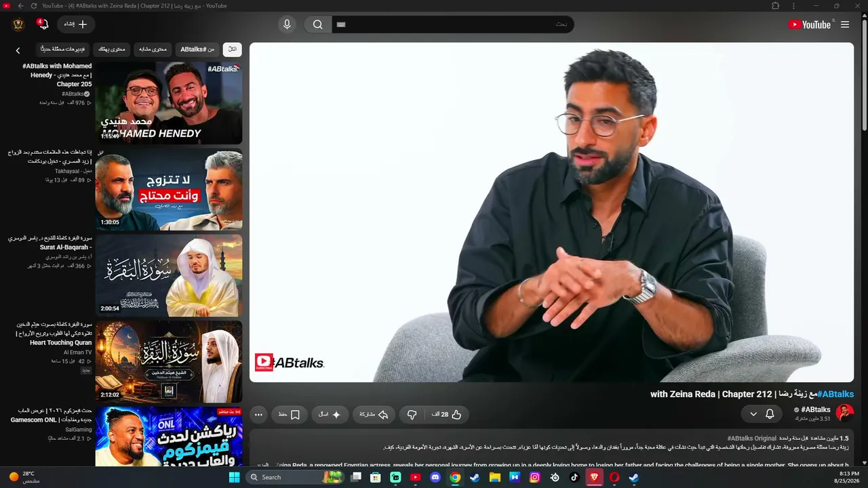Open Google Chrome from the taskbar
The width and height of the screenshot is (868, 488).
[x=455, y=477]
